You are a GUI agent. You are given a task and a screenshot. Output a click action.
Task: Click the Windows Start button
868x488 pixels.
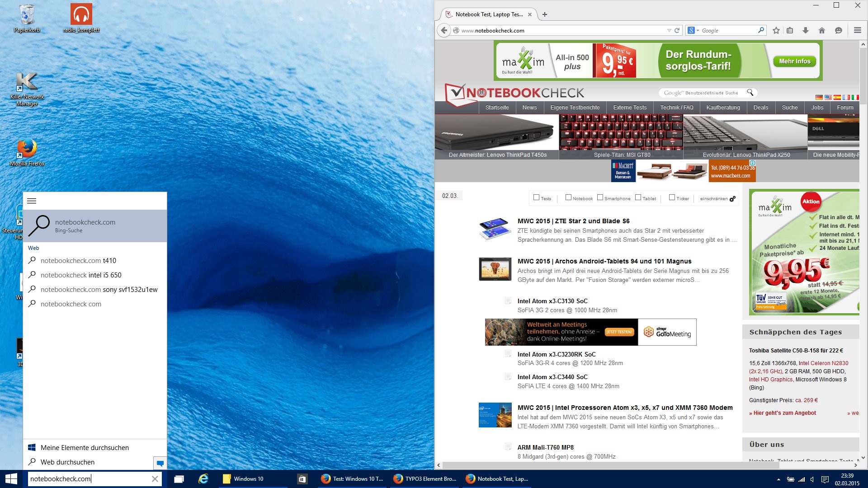click(11, 479)
